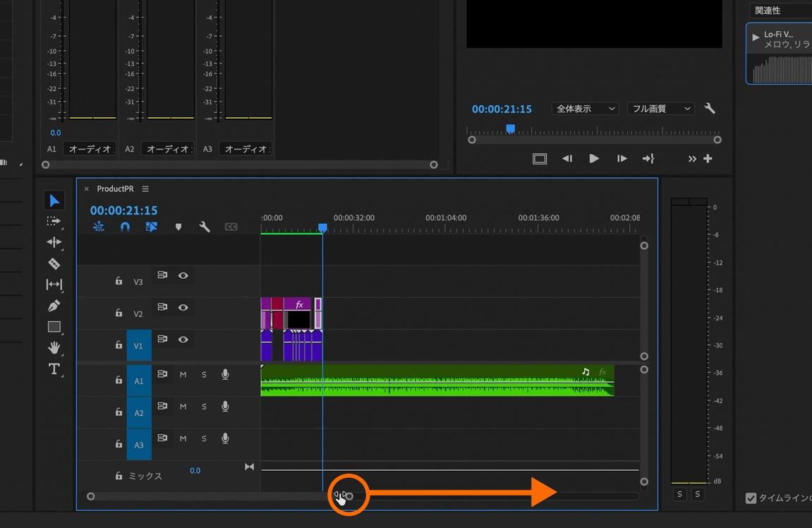Select the Type tool
This screenshot has height=528, width=812.
click(54, 369)
